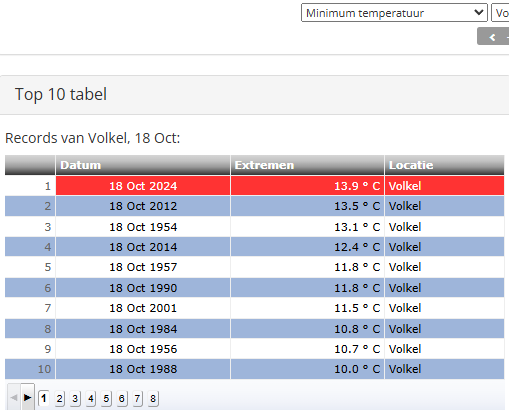The height and width of the screenshot is (410, 509).
Task: Select current page 1 in pager
Action: click(x=44, y=398)
